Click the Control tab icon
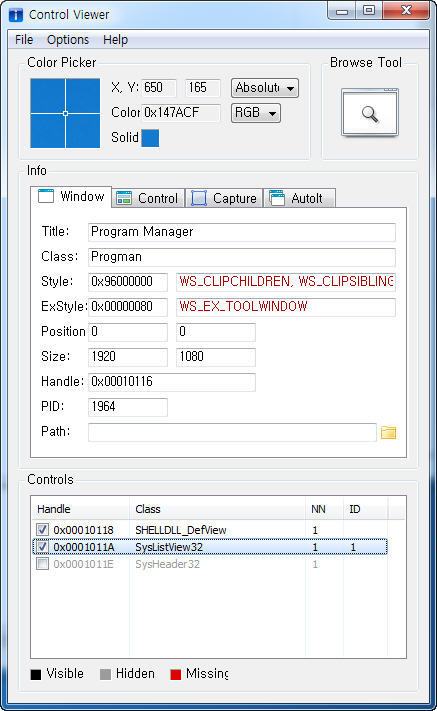 124,198
